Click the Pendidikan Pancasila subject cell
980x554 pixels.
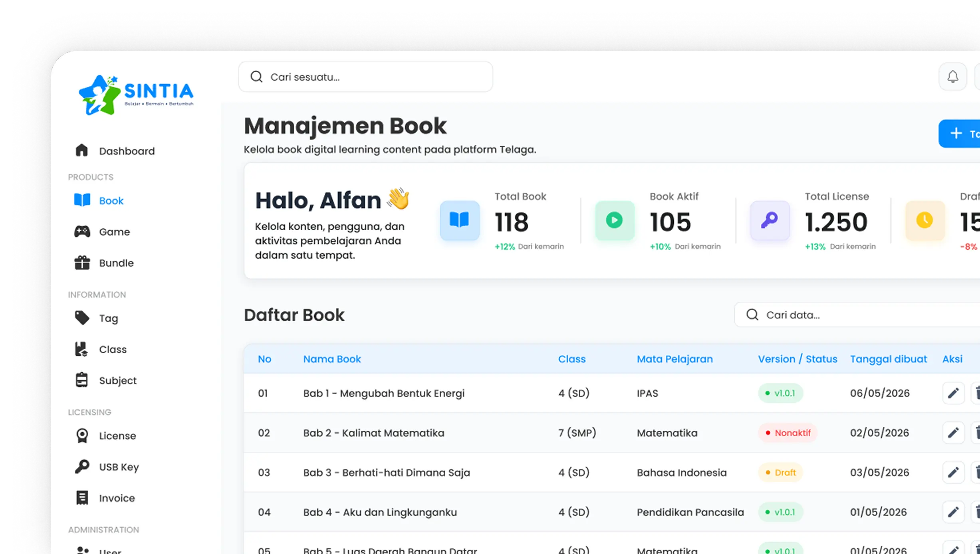(x=690, y=512)
